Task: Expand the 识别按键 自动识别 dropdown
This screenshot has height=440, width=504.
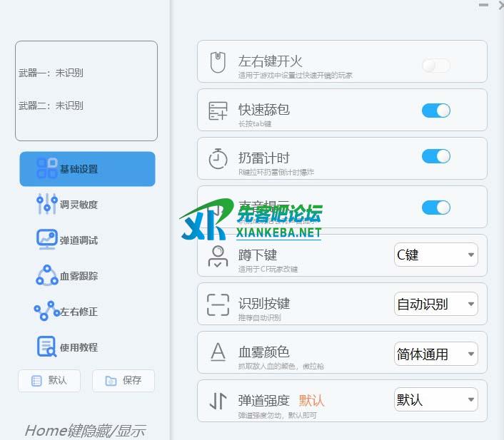Action: [435, 305]
